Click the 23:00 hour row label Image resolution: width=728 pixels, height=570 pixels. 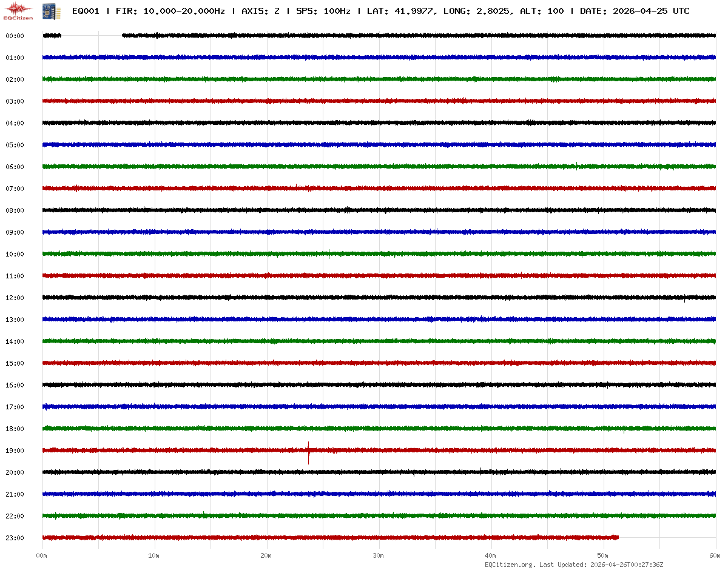coord(15,538)
